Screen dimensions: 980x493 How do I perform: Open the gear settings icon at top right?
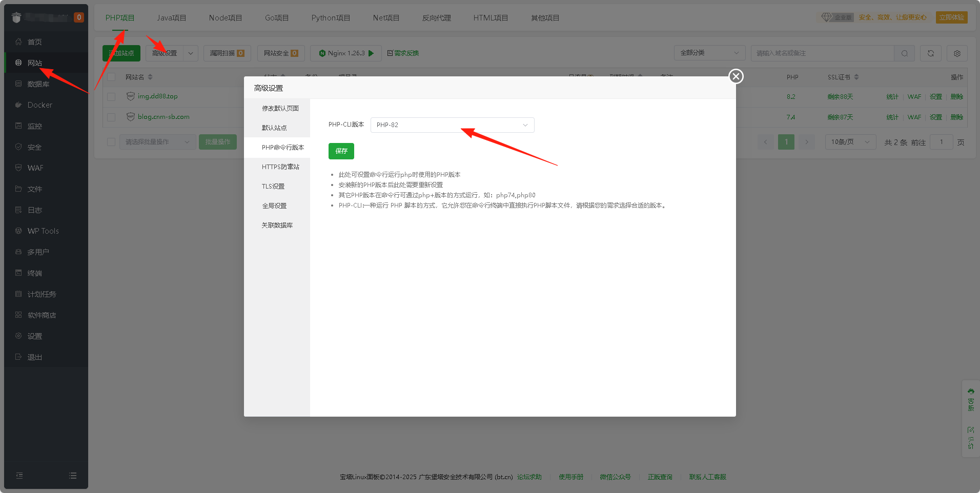point(957,53)
